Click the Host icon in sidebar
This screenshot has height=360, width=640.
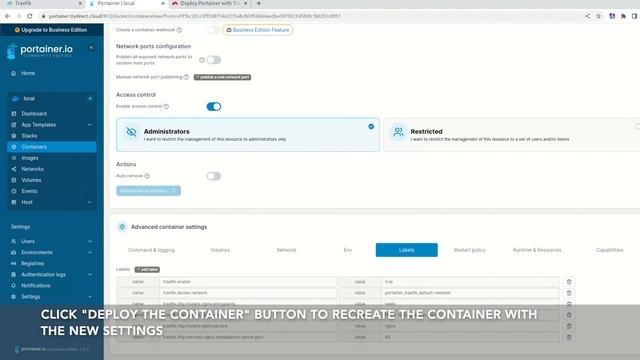point(13,202)
